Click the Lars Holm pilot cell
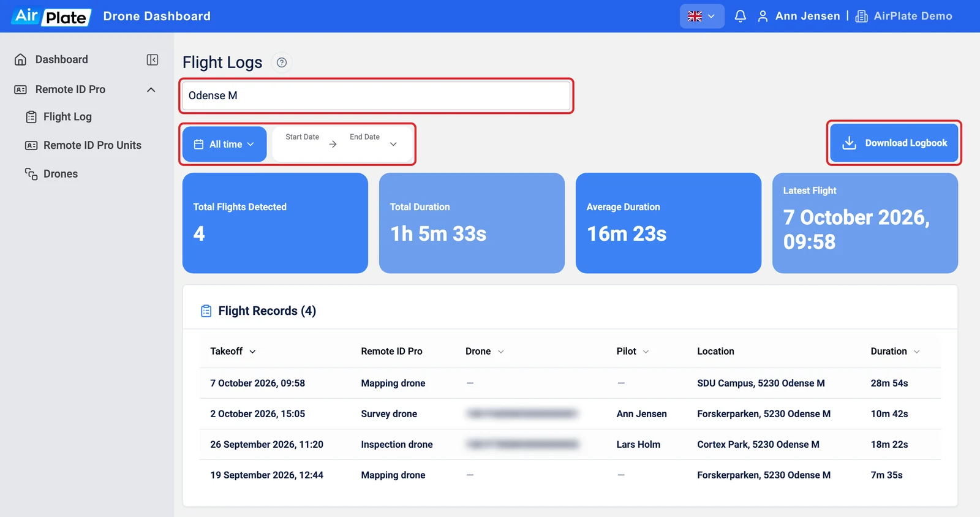 [638, 445]
